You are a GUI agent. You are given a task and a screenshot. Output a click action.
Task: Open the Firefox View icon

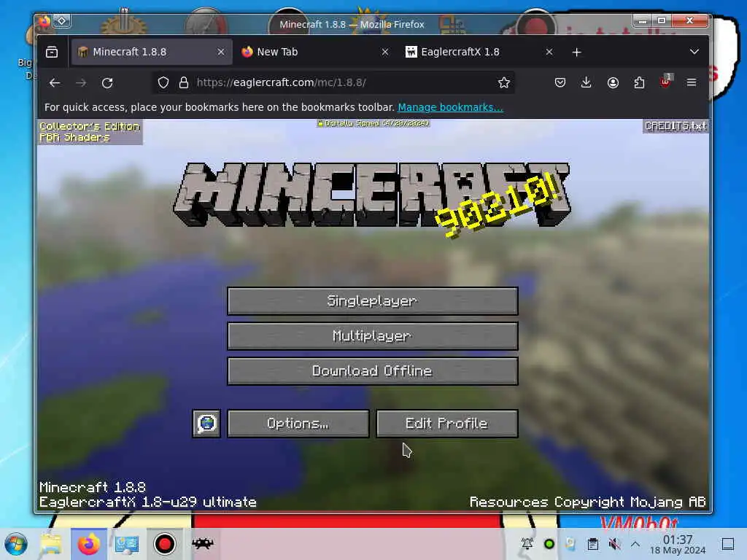pyautogui.click(x=52, y=52)
